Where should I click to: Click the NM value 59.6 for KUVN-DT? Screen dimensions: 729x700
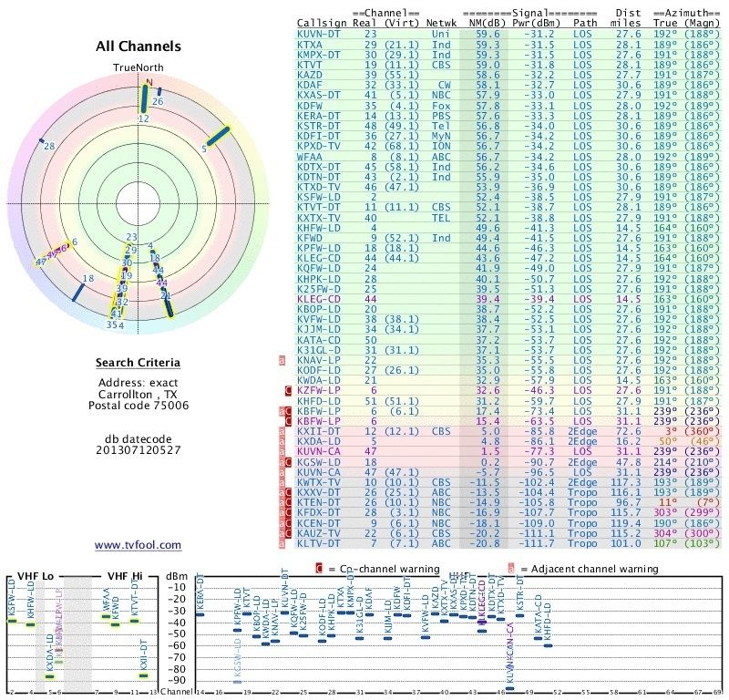coord(488,35)
